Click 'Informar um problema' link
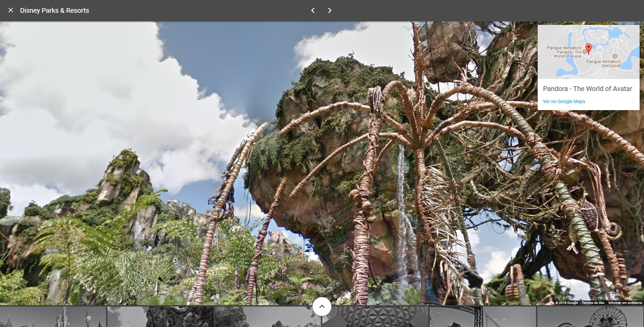Viewport: 644px width, 327px height. [625, 303]
